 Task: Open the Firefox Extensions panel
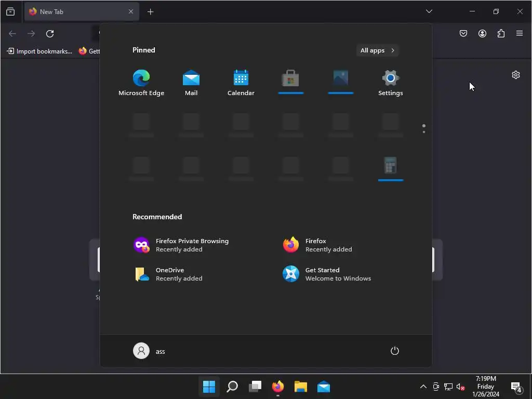pyautogui.click(x=501, y=33)
